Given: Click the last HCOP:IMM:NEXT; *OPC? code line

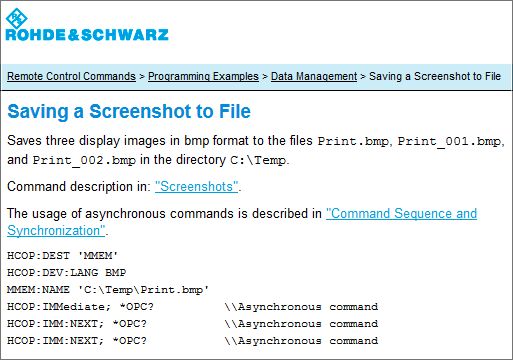Looking at the screenshot, I should pyautogui.click(x=77, y=341).
